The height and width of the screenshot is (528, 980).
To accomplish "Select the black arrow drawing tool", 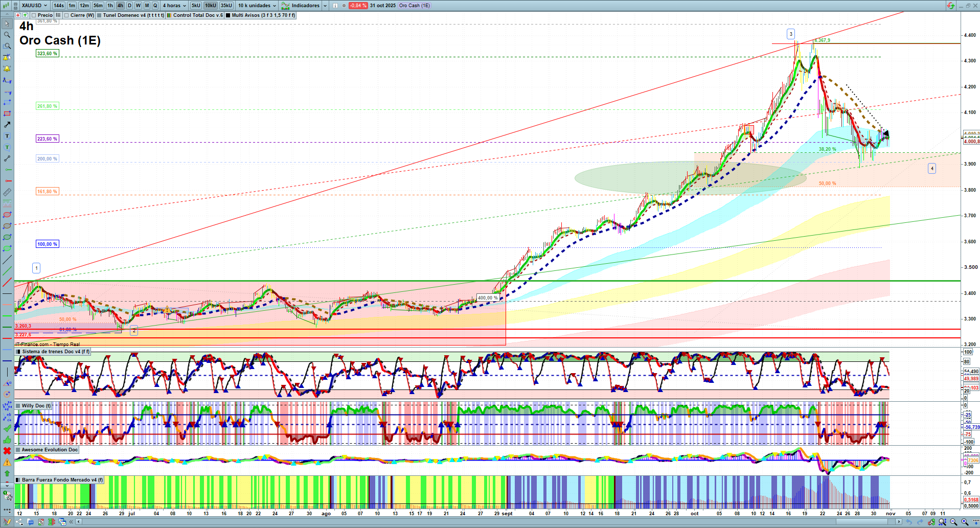I will (7, 125).
